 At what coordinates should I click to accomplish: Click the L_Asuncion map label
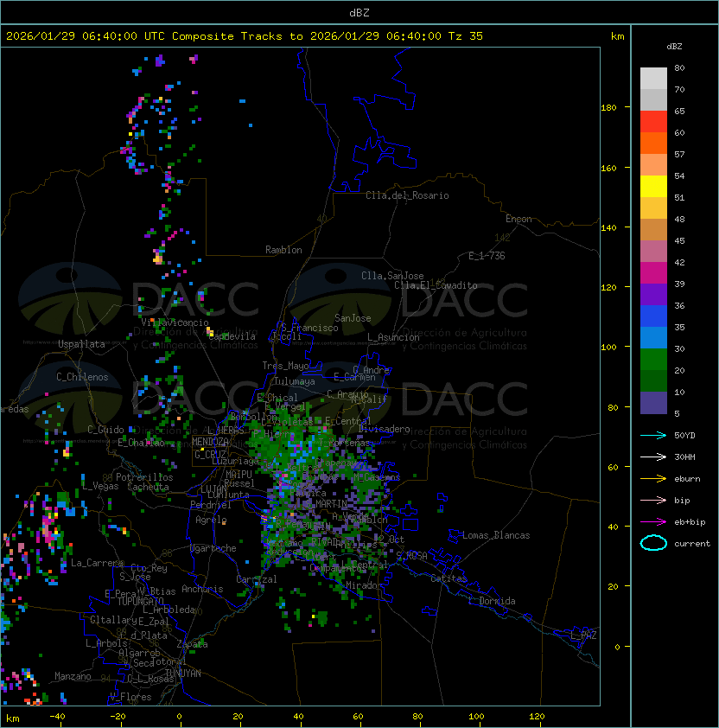393,337
